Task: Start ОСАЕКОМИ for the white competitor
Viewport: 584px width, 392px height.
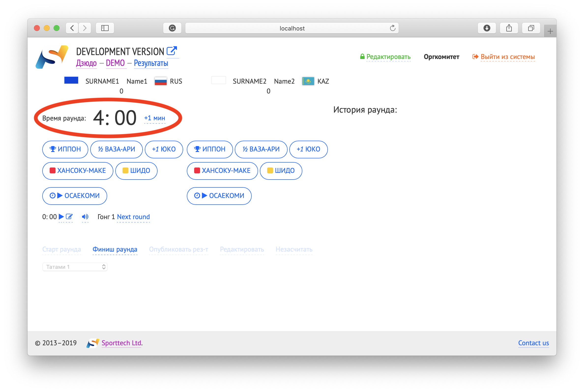Action: coord(219,196)
